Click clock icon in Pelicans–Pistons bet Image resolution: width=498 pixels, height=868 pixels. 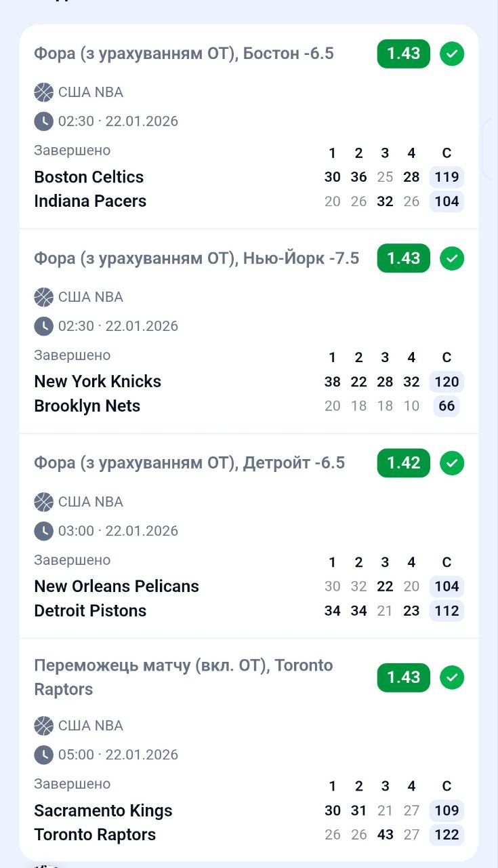click(43, 531)
